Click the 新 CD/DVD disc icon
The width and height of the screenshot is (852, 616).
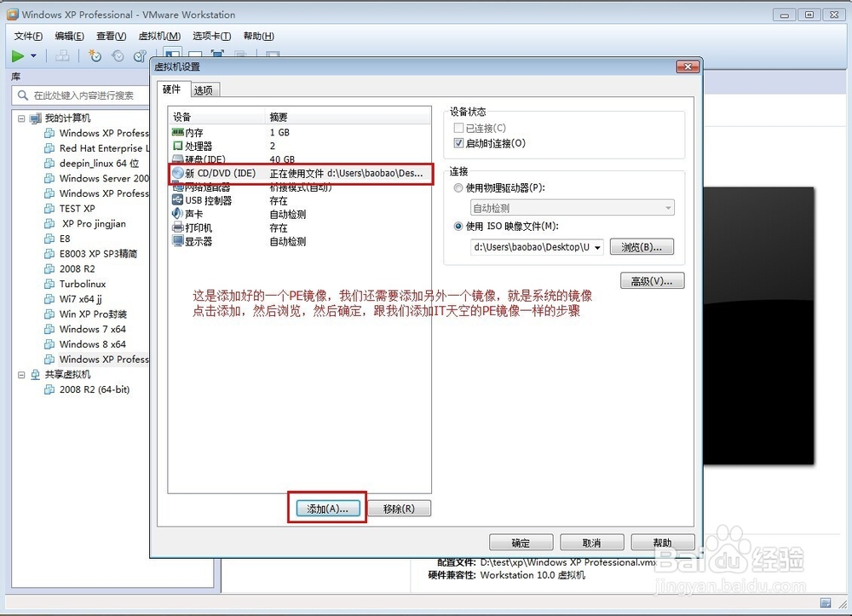point(178,173)
